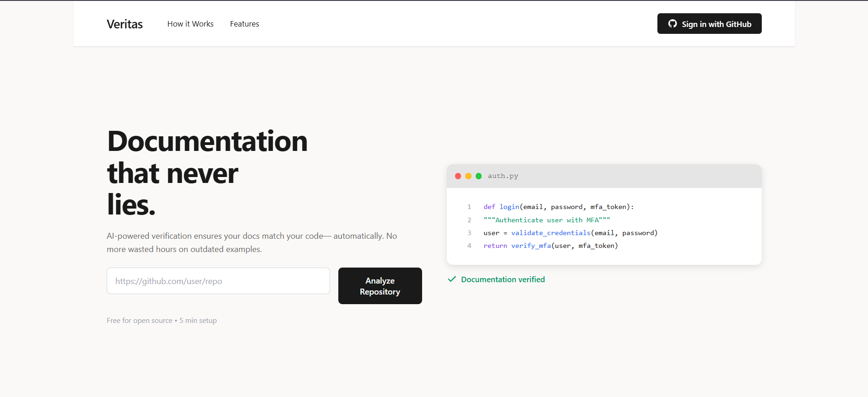Click the yellow dot in code window
The width and height of the screenshot is (868, 397).
pyautogui.click(x=468, y=176)
